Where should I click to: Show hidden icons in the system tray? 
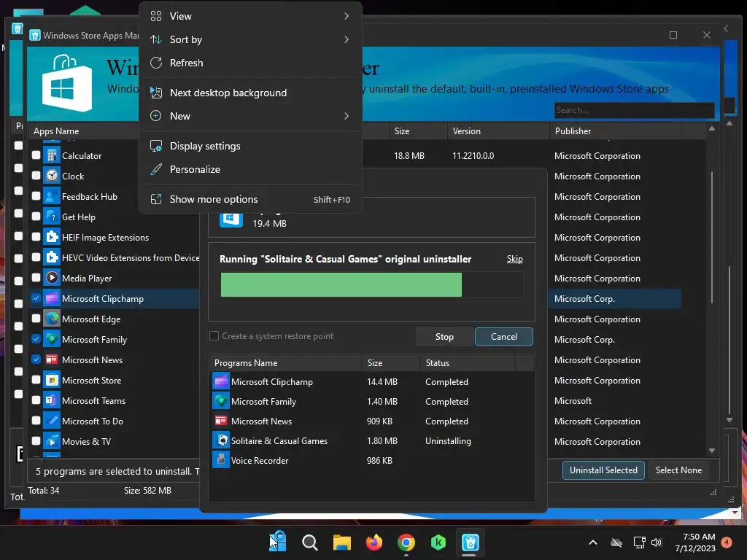[x=593, y=542]
